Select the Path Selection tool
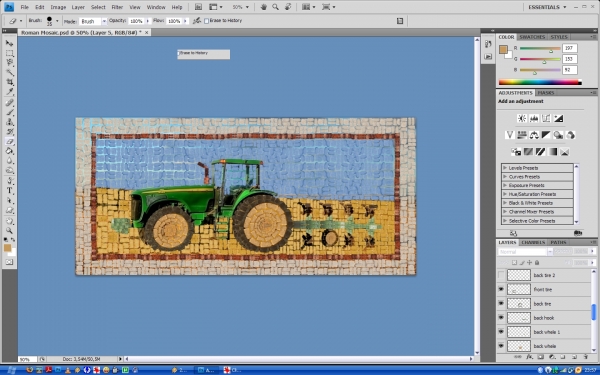Screen dimensions: 600x375 tap(9, 201)
